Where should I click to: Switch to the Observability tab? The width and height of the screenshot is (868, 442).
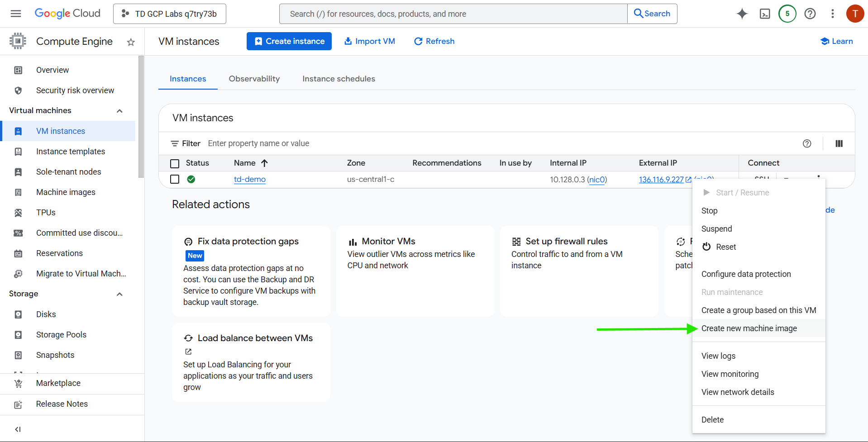(254, 79)
